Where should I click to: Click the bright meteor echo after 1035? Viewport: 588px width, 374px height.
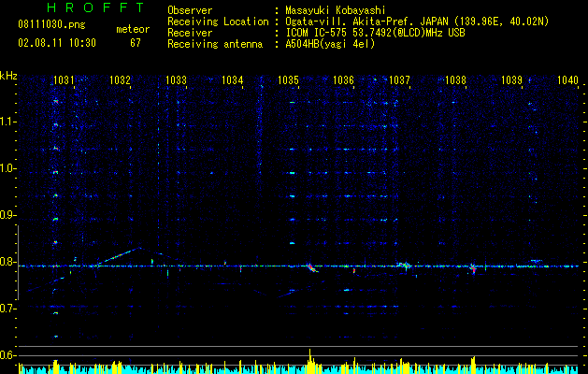pyautogui.click(x=311, y=267)
